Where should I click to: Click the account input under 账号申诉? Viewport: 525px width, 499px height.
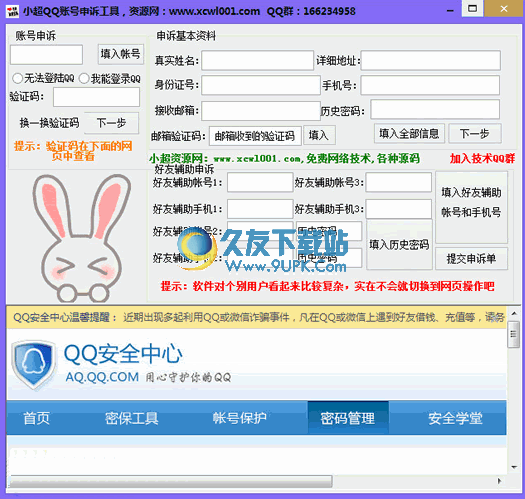[x=46, y=55]
